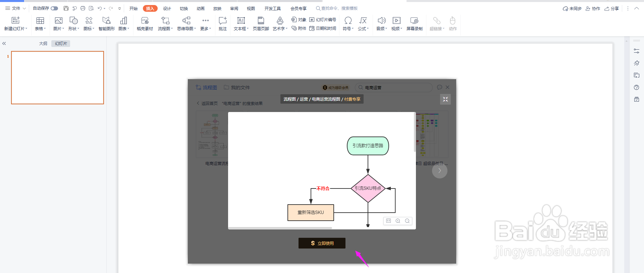Click the zoom in magnifier in preview
This screenshot has width=644, height=273.
[398, 221]
